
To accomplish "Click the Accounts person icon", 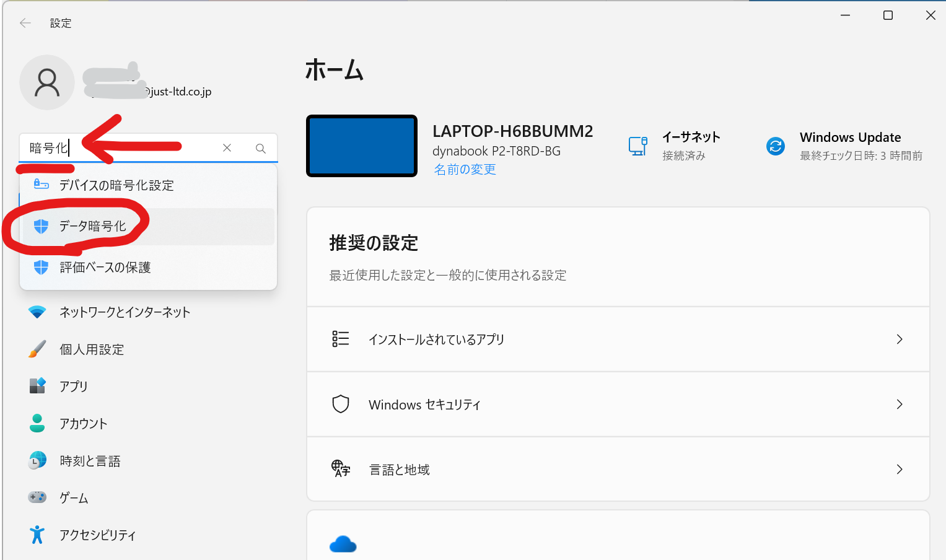I will pos(37,423).
